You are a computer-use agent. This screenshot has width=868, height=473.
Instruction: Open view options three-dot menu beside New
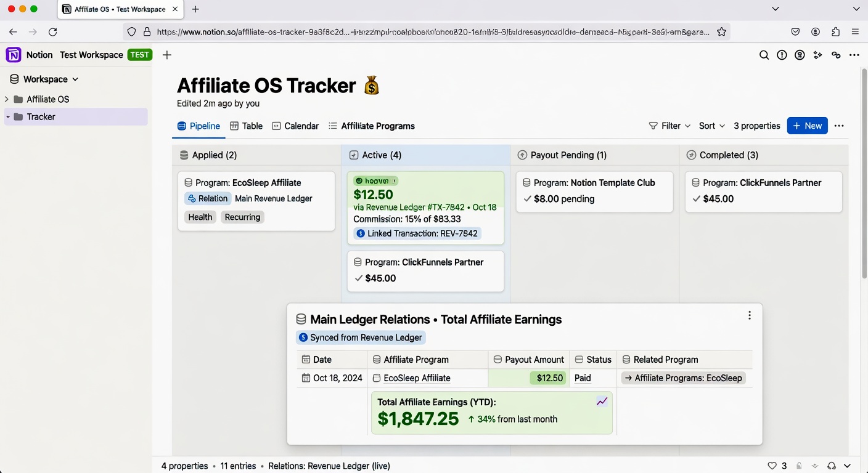(x=839, y=126)
